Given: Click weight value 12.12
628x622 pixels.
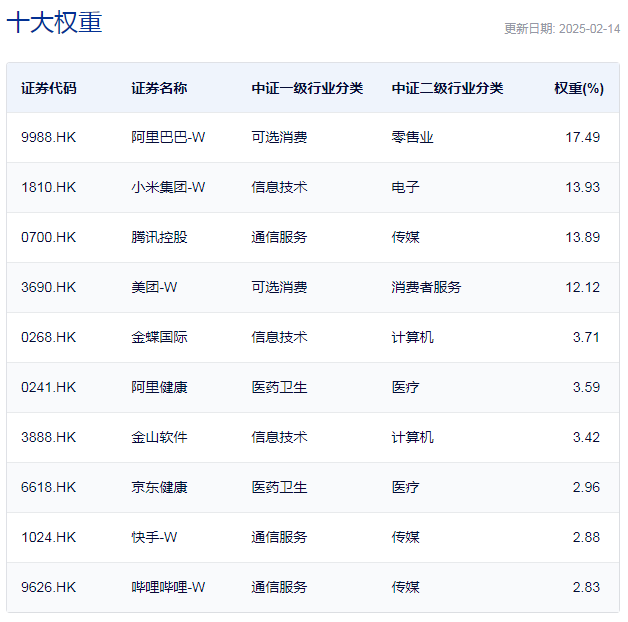Looking at the screenshot, I should point(582,288).
